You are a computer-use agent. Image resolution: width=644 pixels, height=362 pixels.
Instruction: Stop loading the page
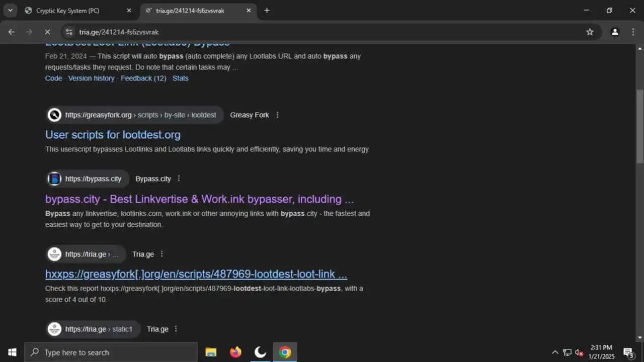47,32
